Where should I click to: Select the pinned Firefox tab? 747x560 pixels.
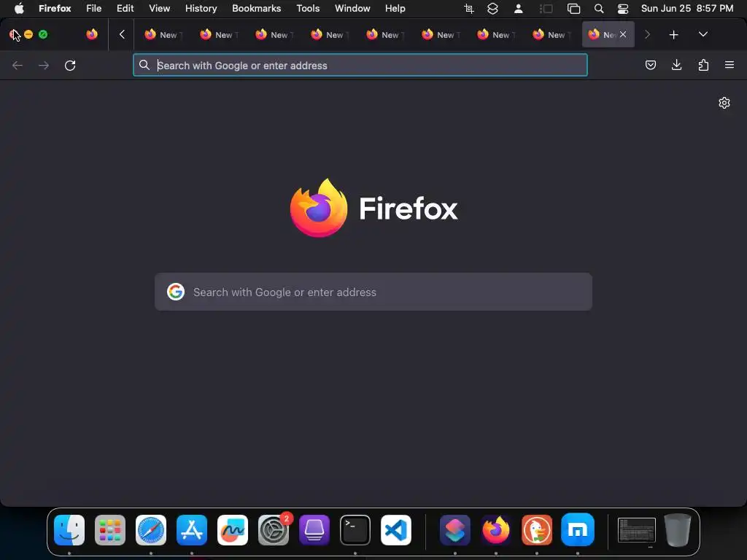click(x=92, y=34)
